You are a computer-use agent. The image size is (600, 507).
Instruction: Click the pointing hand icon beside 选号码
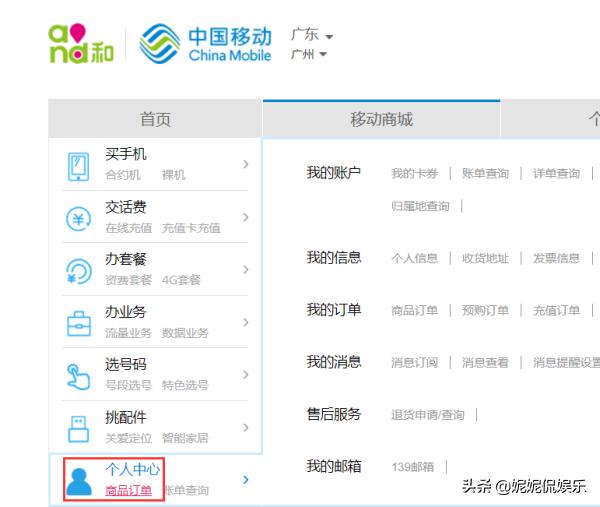tap(78, 377)
